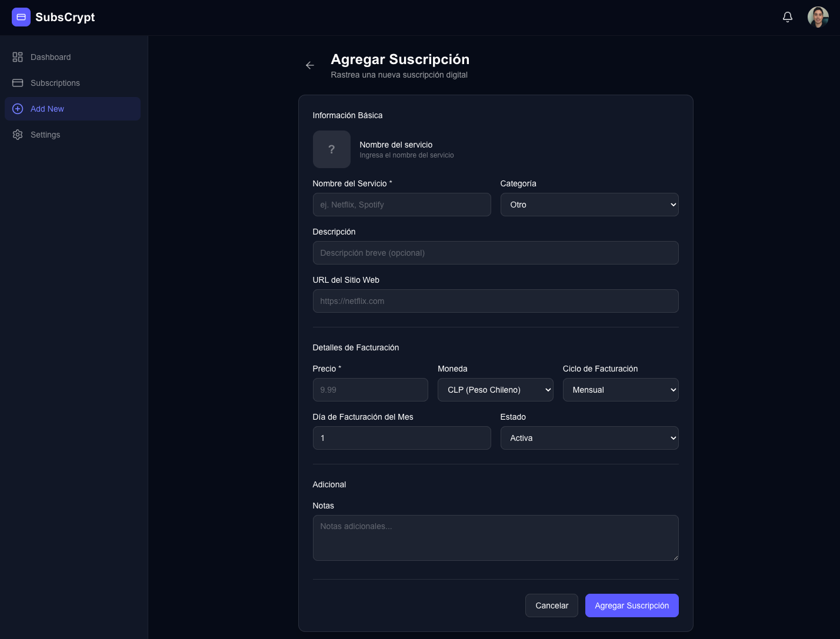This screenshot has height=639, width=840.
Task: Click into the Precio input field
Action: [370, 390]
